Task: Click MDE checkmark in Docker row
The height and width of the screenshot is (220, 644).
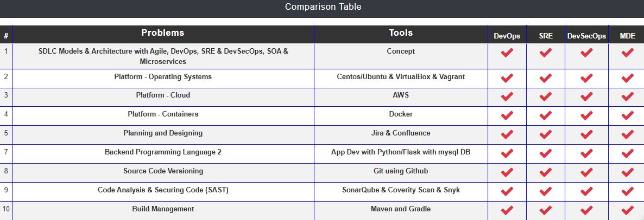Action: [627, 116]
